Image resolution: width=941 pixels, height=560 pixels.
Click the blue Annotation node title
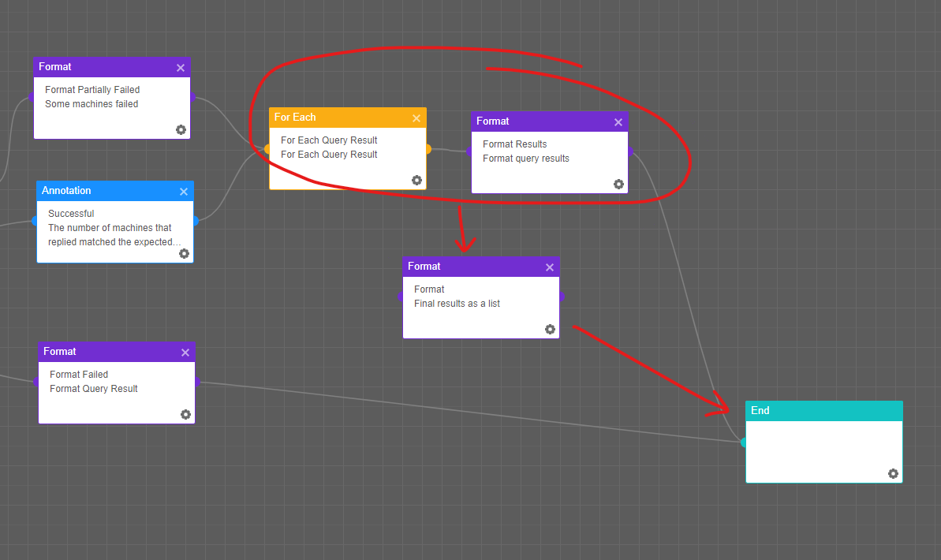coord(103,191)
